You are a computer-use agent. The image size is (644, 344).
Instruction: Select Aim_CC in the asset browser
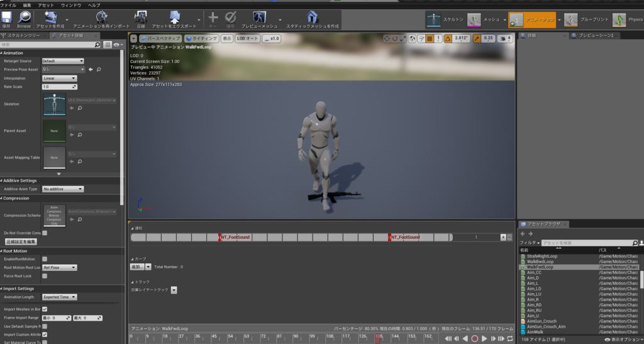tap(534, 272)
